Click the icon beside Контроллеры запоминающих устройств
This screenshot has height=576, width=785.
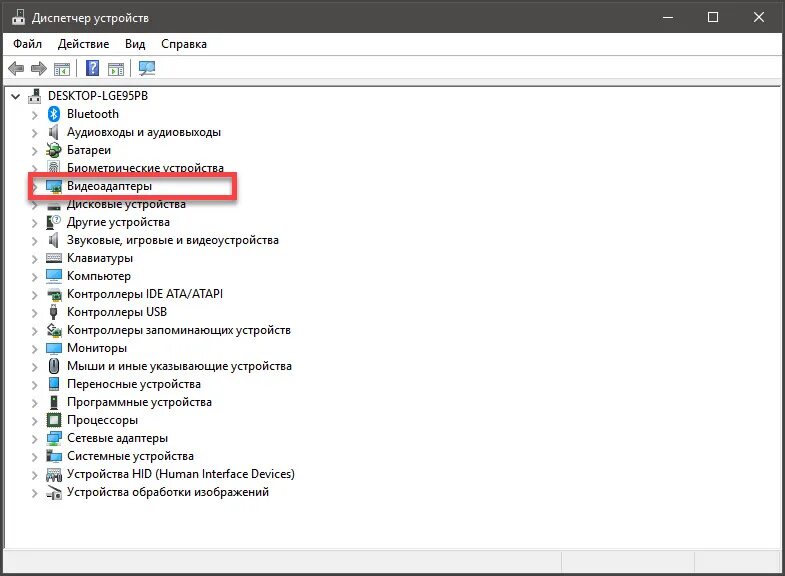pyautogui.click(x=54, y=330)
